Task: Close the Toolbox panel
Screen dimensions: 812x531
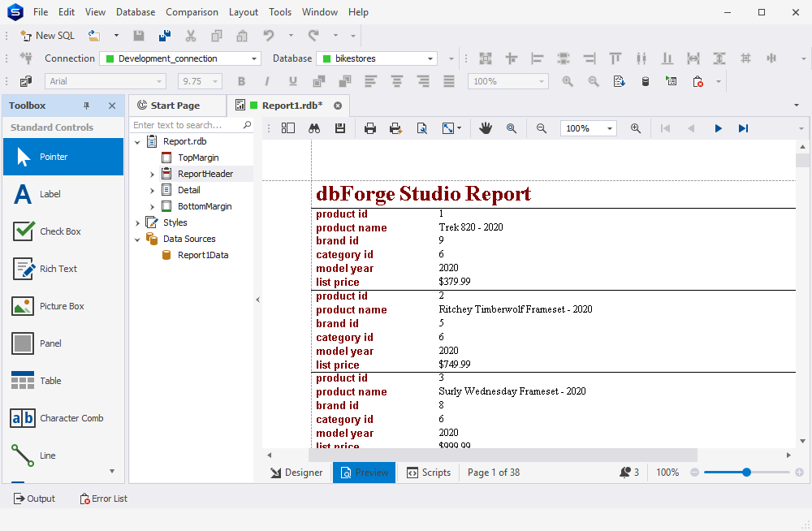Action: tap(112, 106)
